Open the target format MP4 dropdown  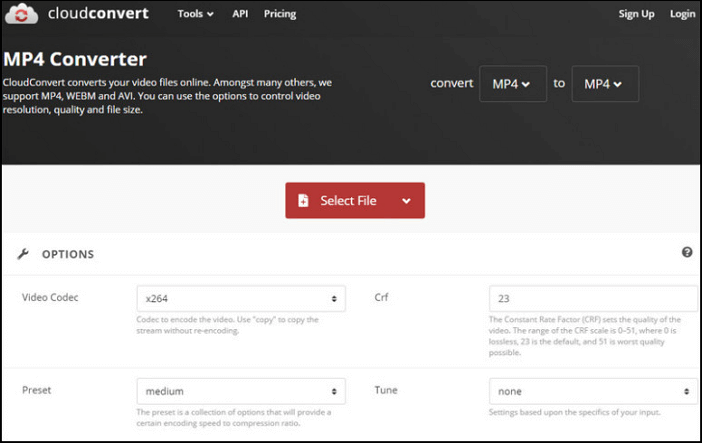[604, 84]
